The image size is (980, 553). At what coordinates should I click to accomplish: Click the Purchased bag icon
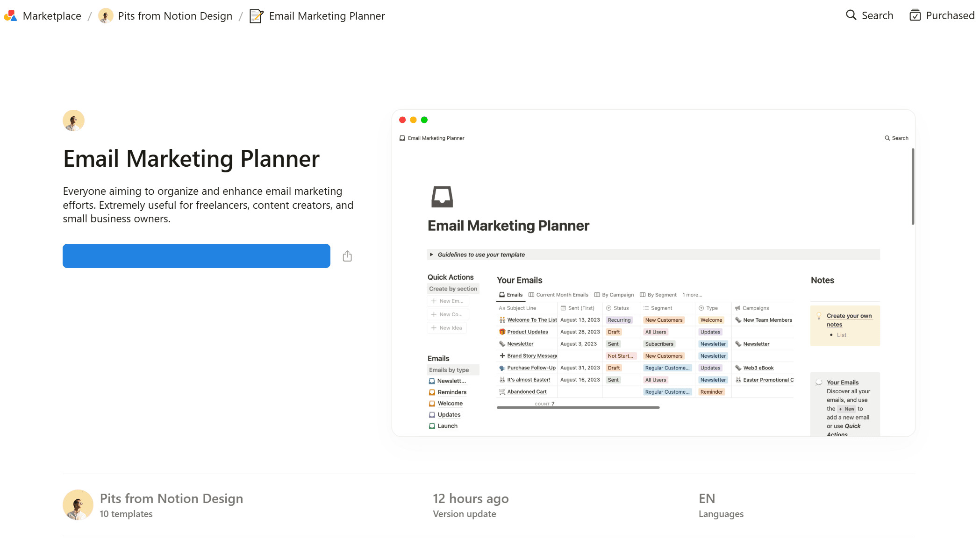[x=915, y=15]
